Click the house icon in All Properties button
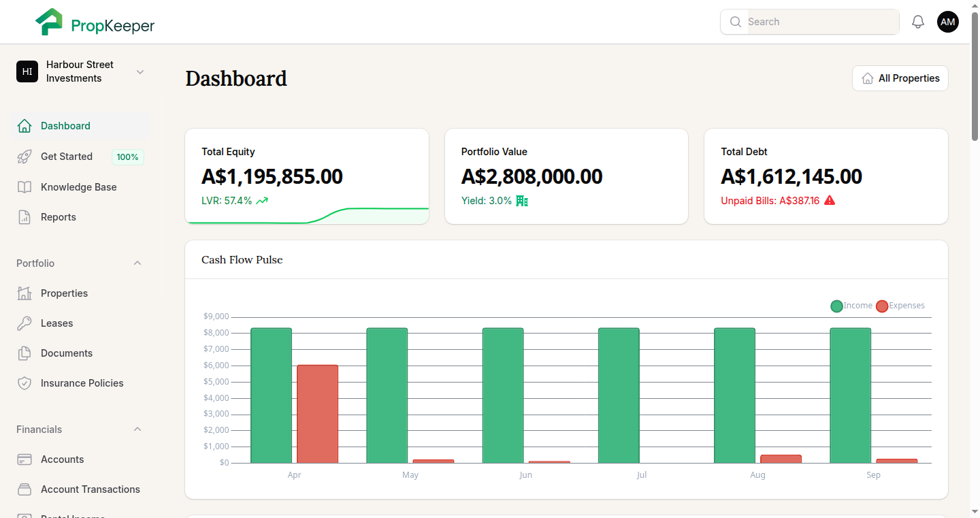The height and width of the screenshot is (518, 980). tap(868, 78)
